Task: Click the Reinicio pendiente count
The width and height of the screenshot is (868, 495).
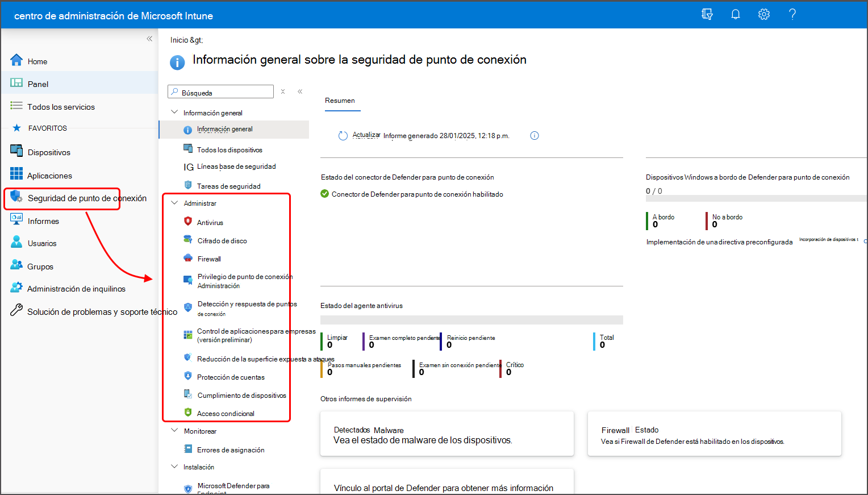Action: pos(449,345)
